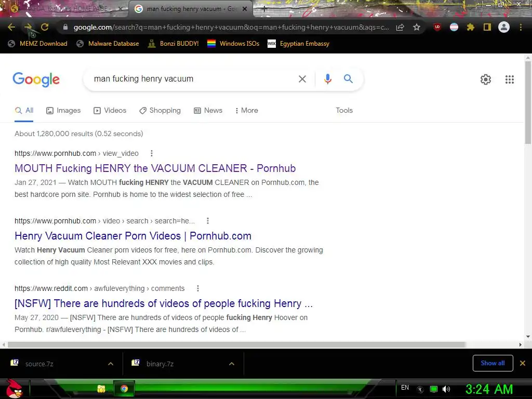The height and width of the screenshot is (399, 532).
Task: Focus the browser address bar URL
Action: point(231,27)
